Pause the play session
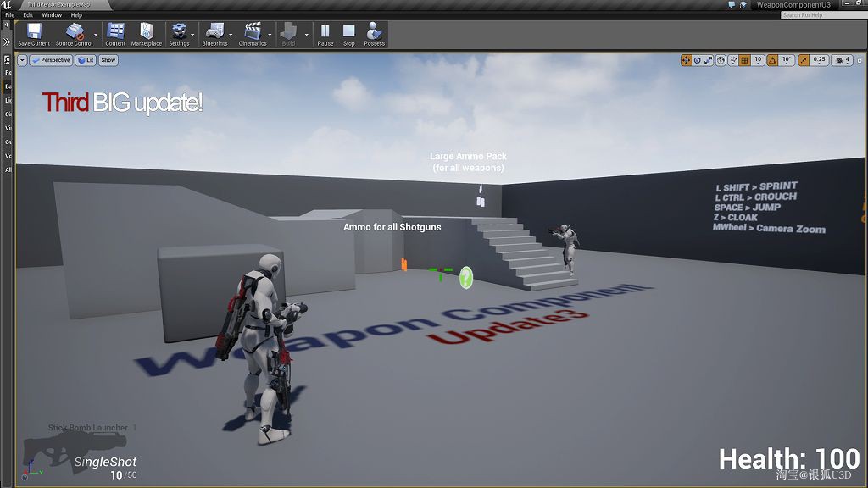 pos(325,32)
